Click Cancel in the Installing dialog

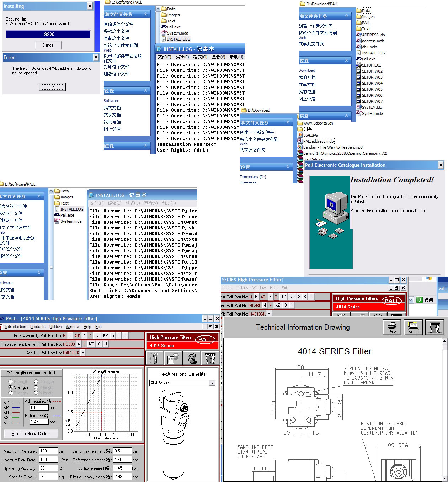point(48,45)
